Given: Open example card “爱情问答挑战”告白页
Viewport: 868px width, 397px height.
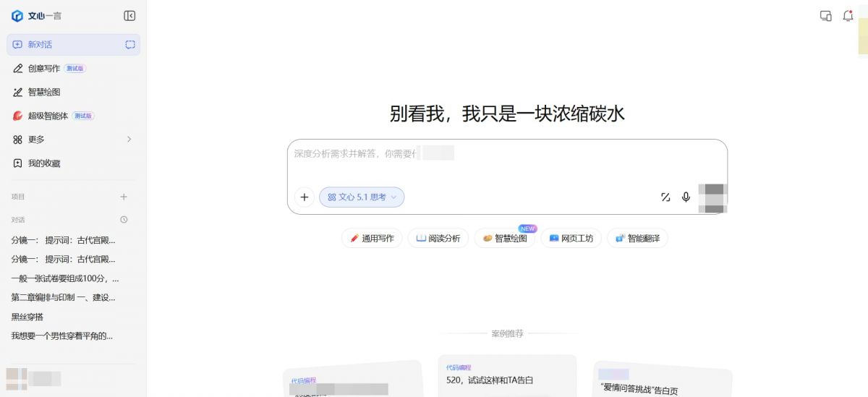Looking at the screenshot, I should pyautogui.click(x=662, y=380).
